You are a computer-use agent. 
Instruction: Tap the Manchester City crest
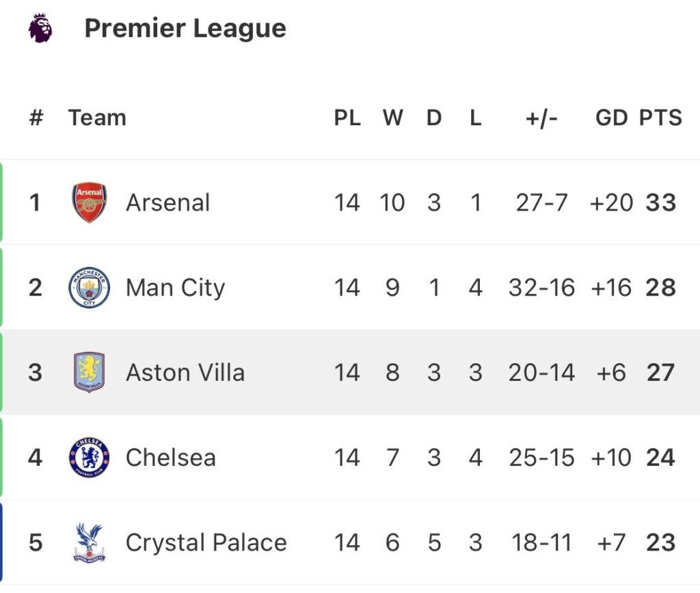[90, 287]
